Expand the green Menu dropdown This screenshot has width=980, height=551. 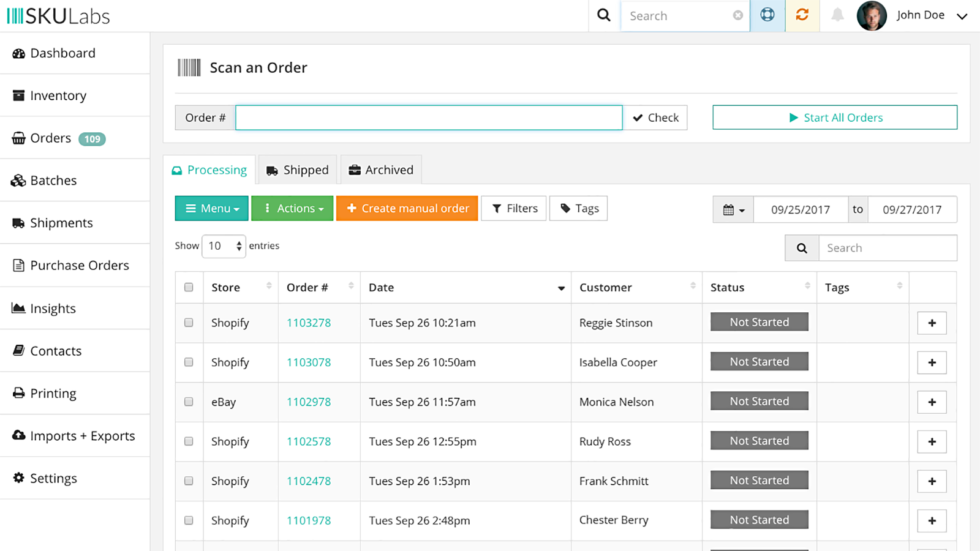click(211, 208)
